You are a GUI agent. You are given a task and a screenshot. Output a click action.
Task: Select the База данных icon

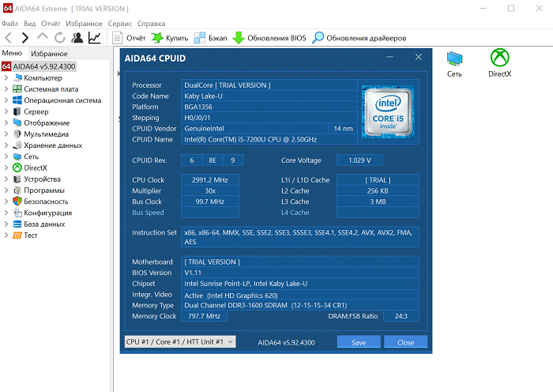click(x=17, y=224)
